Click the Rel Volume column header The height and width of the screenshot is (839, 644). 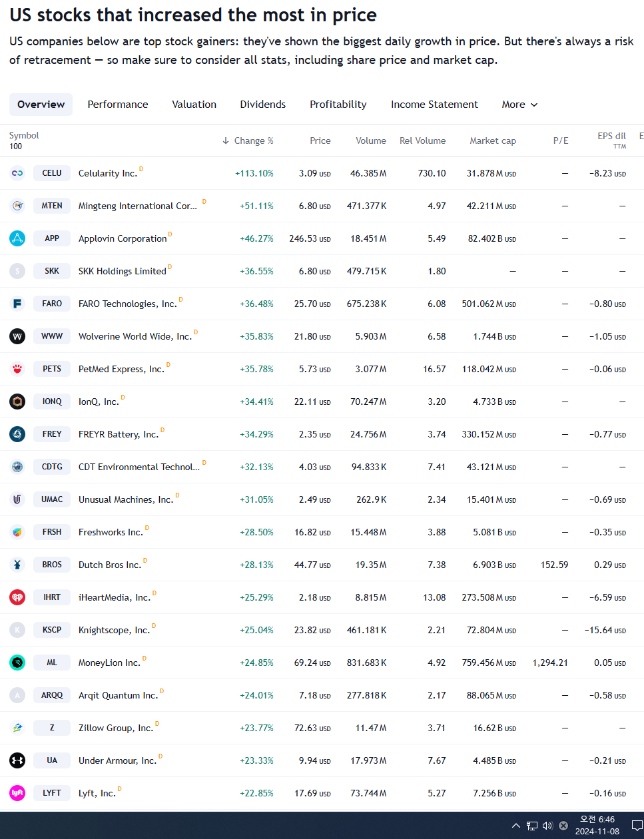pos(423,140)
